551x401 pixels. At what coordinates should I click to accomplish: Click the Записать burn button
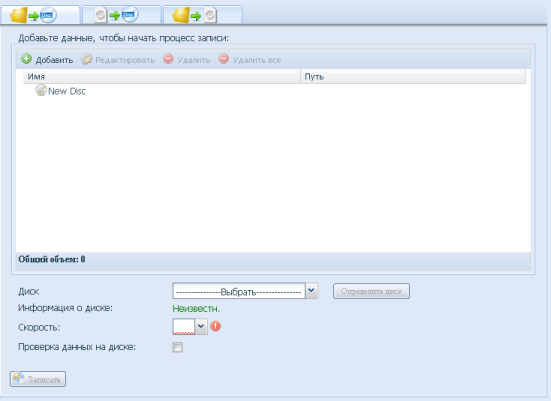point(38,379)
